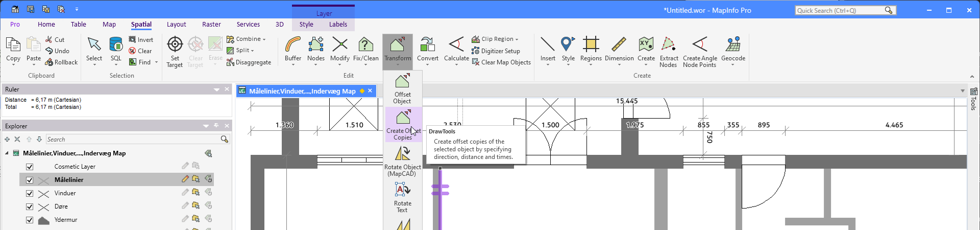Open the map window list dropdown
The image size is (980, 230).
point(962,91)
